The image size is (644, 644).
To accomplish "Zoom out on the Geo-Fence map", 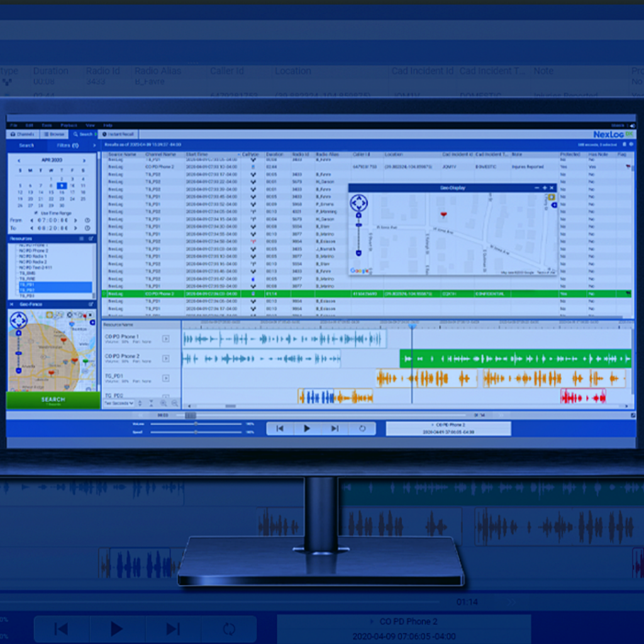I will (x=18, y=370).
